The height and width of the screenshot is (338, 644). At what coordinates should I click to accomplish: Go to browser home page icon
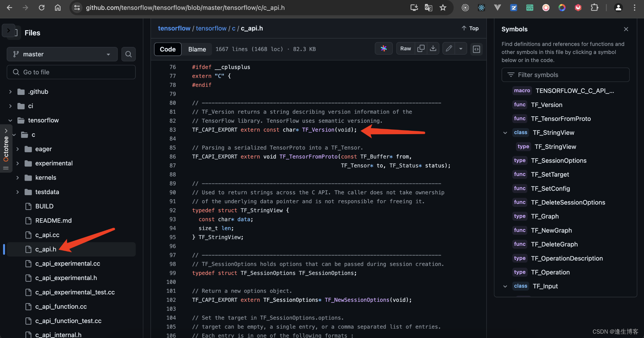tap(58, 7)
